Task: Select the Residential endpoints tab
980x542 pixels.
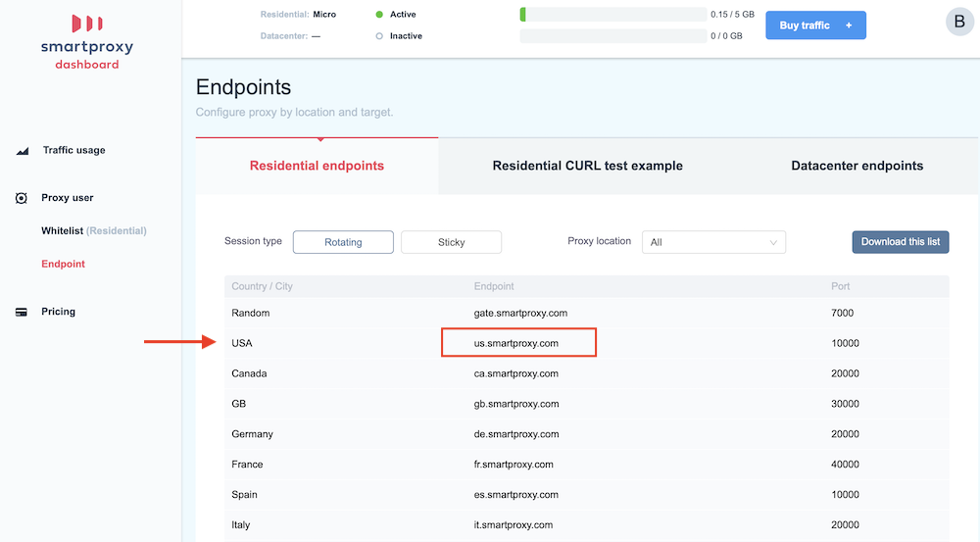Action: (317, 166)
